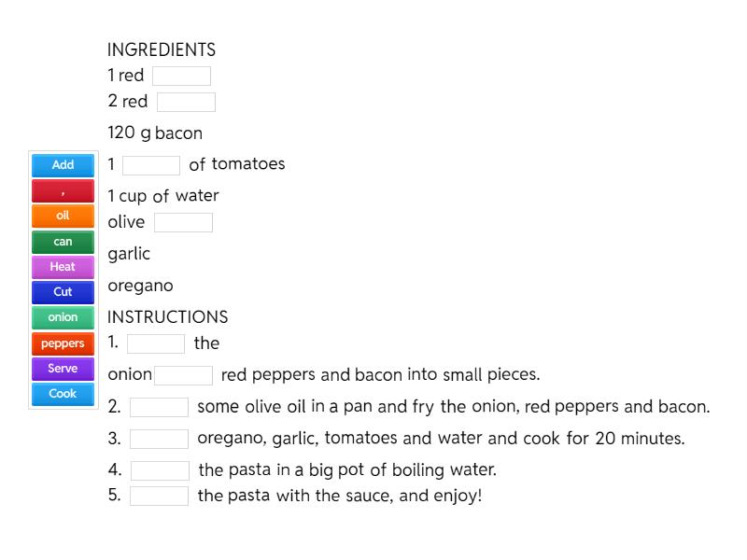Select the Heat word tile
The width and height of the screenshot is (747, 560).
[x=62, y=267]
